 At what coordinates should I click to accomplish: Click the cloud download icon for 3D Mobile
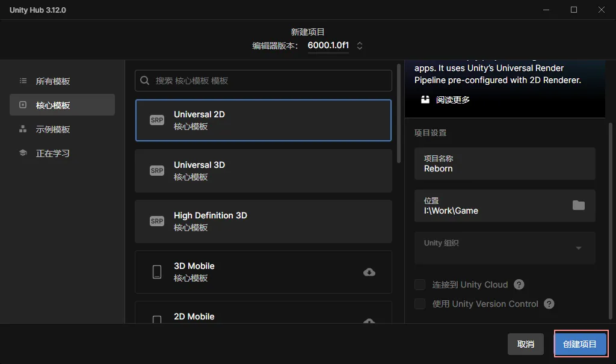369,272
